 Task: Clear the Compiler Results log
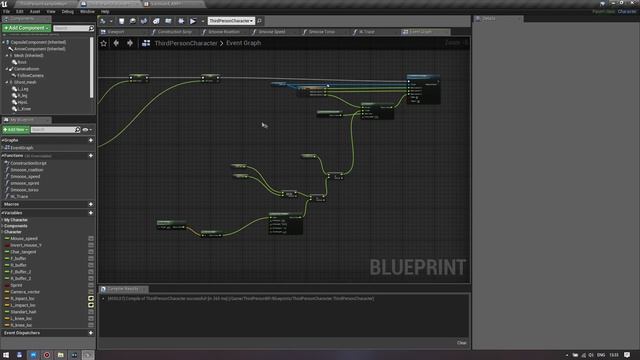462,343
